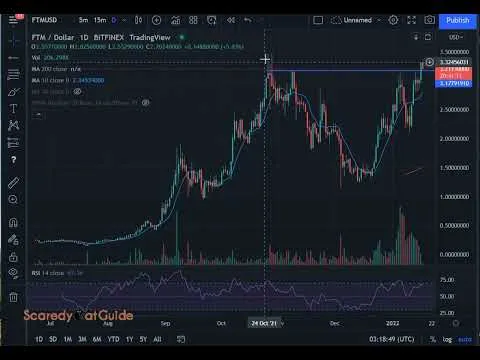Click the RSI 14 close indicator label
The height and width of the screenshot is (360, 480).
click(48, 273)
